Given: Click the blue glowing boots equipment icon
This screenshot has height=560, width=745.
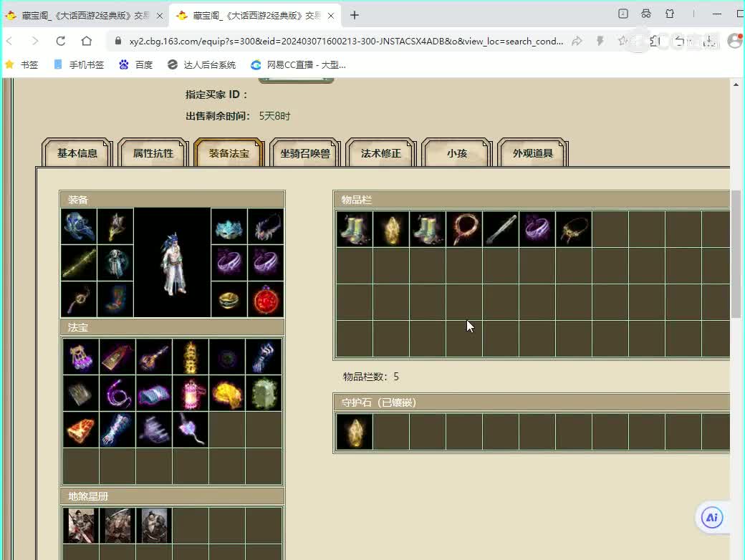Looking at the screenshot, I should (115, 300).
